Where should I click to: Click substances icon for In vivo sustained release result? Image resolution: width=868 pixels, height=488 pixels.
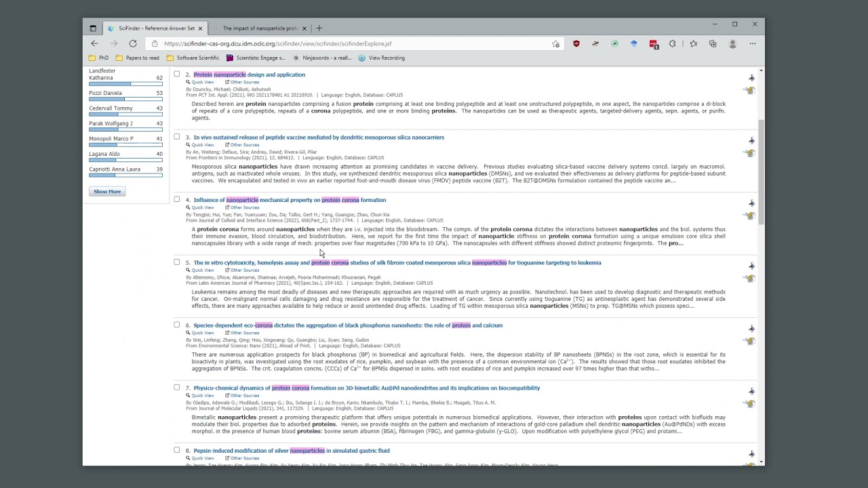(x=751, y=140)
